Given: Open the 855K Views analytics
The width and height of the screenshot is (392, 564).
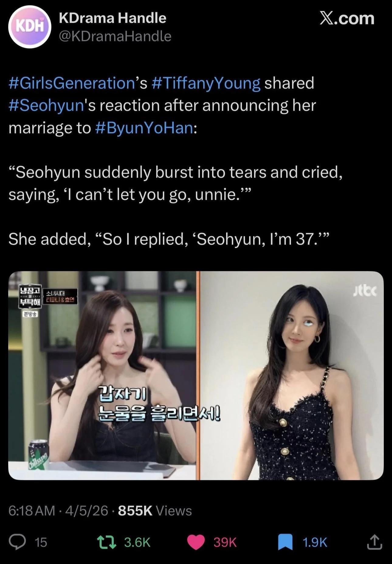Looking at the screenshot, I should [155, 510].
